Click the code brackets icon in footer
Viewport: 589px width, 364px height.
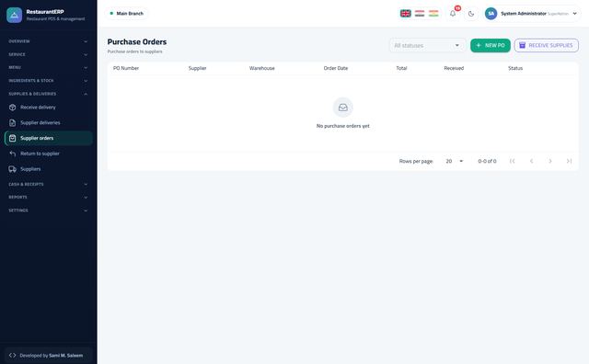(x=12, y=356)
